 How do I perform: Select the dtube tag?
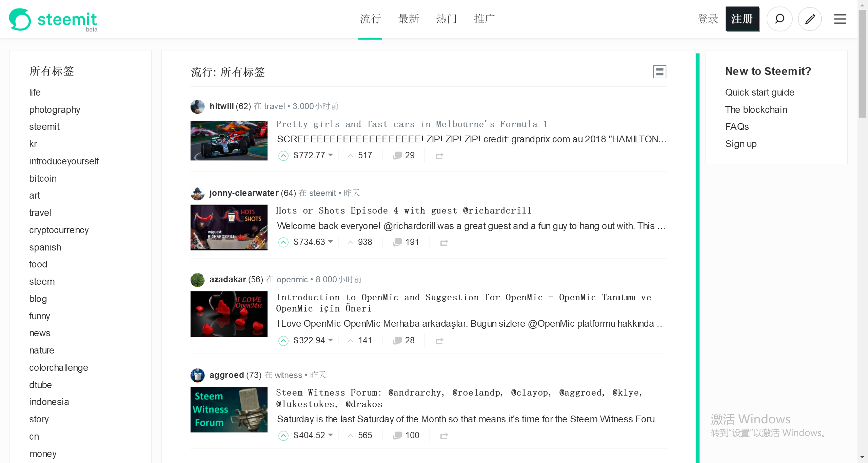40,385
